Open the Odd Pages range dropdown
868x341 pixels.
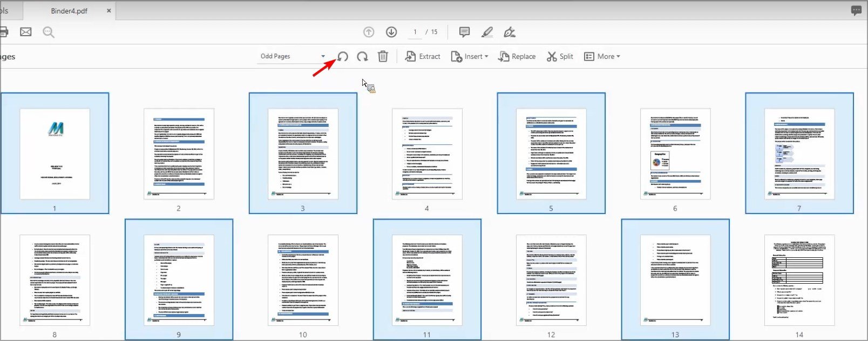(293, 56)
